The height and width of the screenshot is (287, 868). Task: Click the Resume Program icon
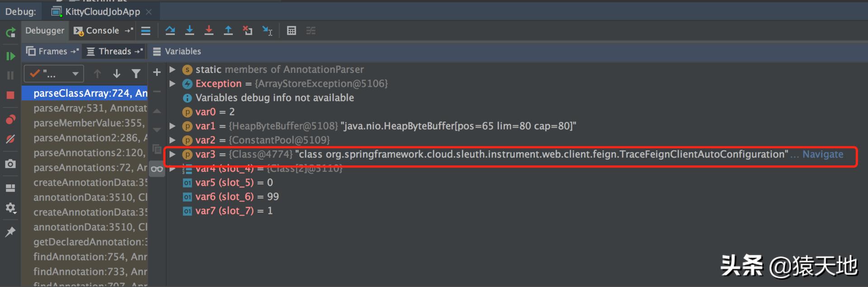(x=10, y=56)
